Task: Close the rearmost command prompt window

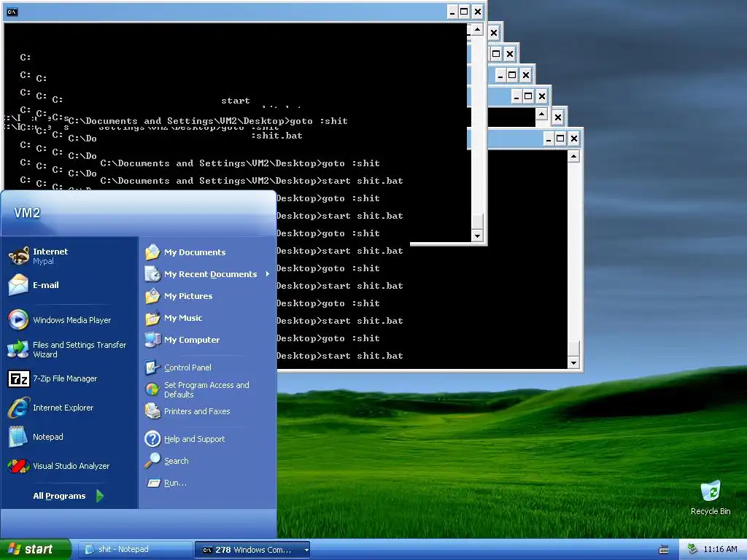Action: (573, 139)
